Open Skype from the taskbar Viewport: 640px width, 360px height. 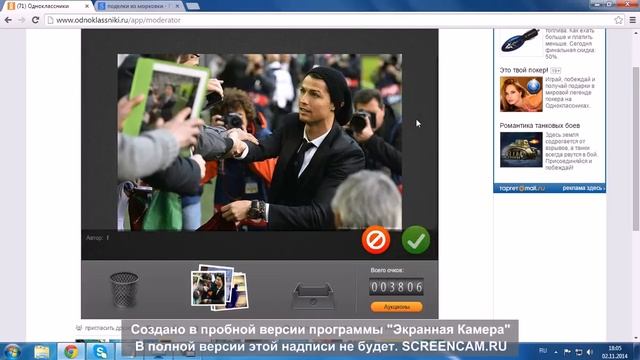[x=100, y=351]
